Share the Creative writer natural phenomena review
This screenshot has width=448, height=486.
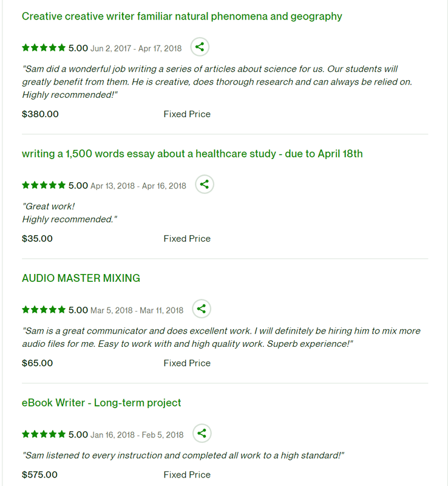(200, 47)
